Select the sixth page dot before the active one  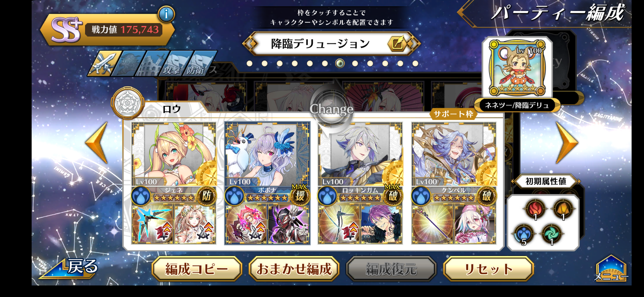pos(325,64)
